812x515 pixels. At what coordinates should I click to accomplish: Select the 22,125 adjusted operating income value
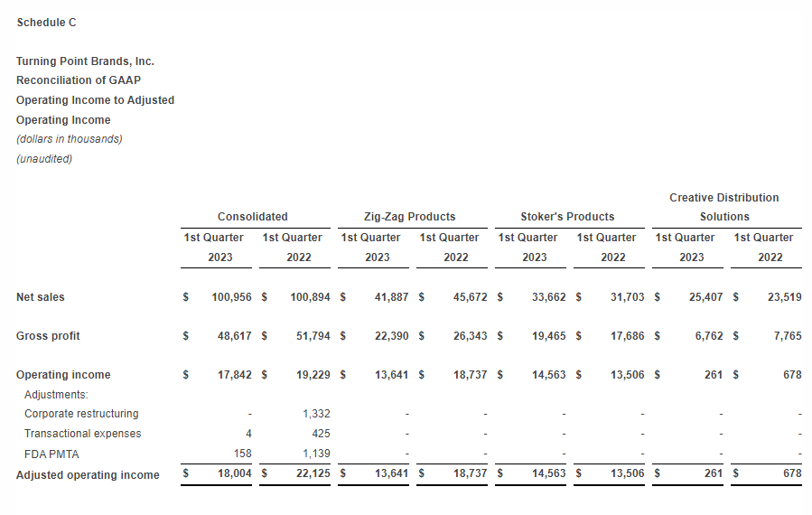[x=309, y=475]
